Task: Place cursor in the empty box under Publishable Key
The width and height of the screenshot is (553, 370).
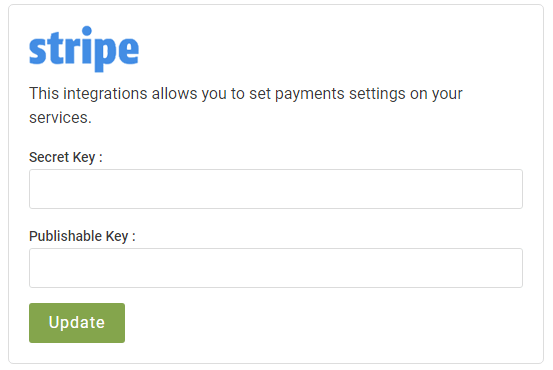Action: coord(276,268)
